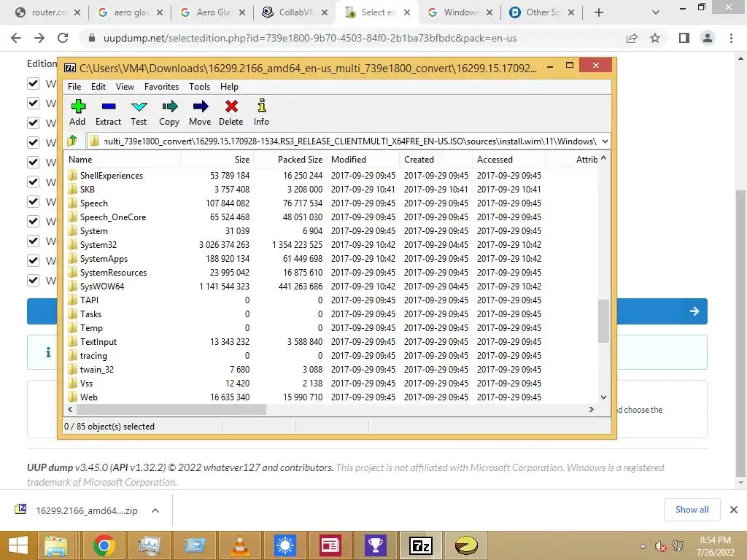Bookmark this page with the star icon
Image resolution: width=747 pixels, height=560 pixels.
[x=655, y=38]
